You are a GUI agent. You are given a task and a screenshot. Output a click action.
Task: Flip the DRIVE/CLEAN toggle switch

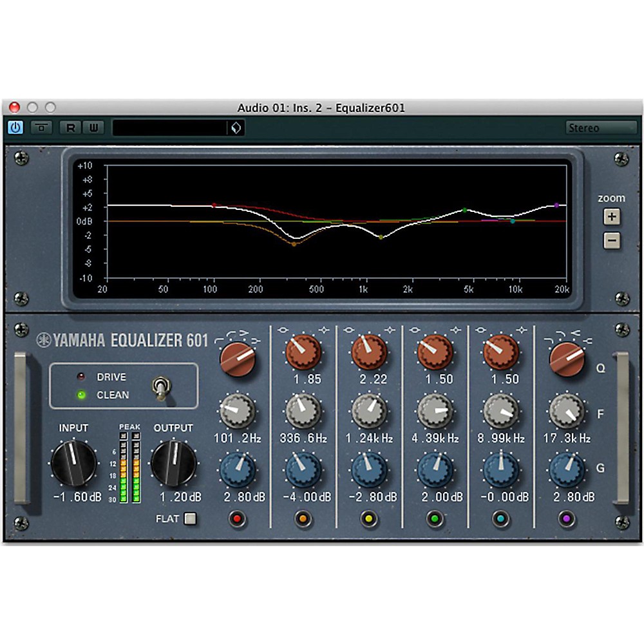pyautogui.click(x=161, y=388)
